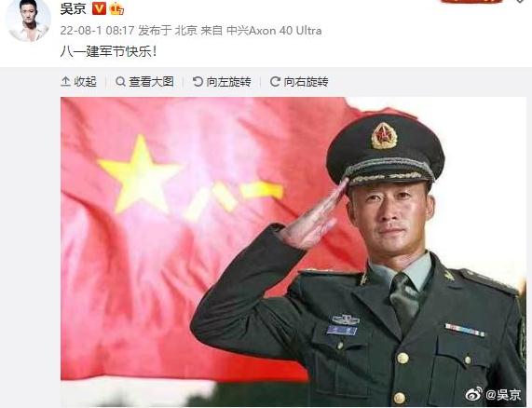Open the 22-08-1 08:17 timestamp link

98,31
